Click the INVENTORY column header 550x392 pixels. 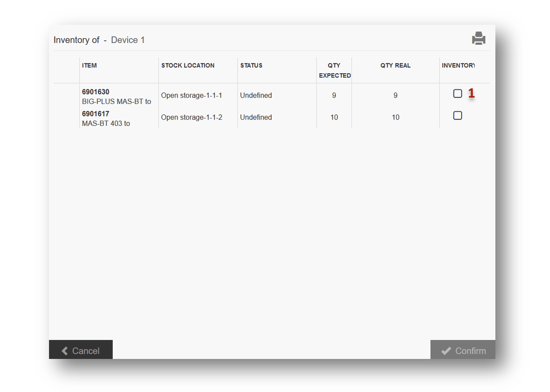[x=458, y=65]
